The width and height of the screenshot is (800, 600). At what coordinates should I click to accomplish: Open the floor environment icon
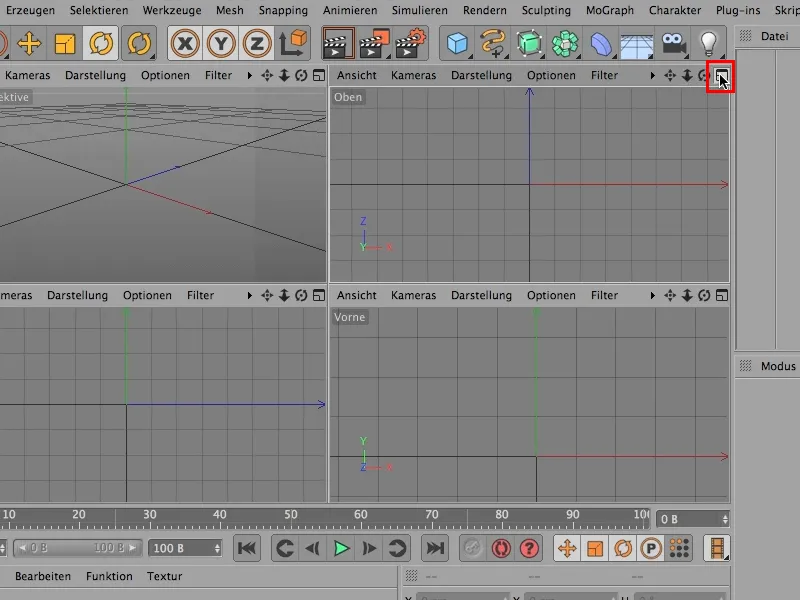pos(637,46)
